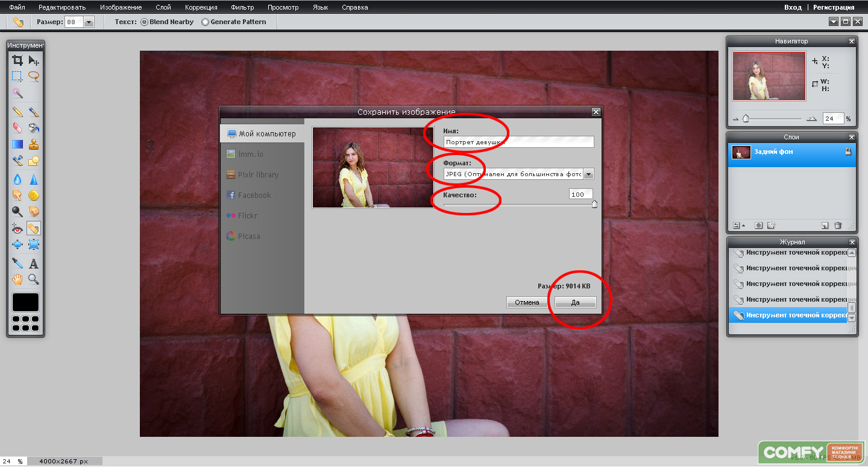
Task: Select the Pinch tool
Action: (x=34, y=245)
